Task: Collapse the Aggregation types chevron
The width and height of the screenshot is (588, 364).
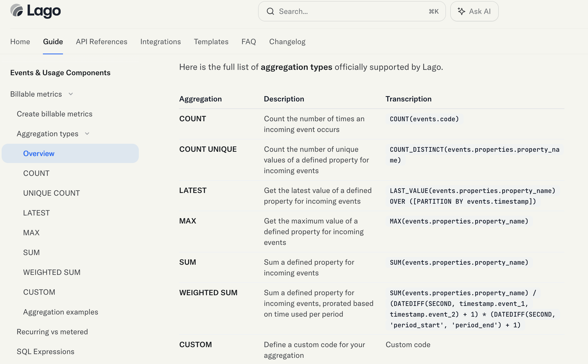Action: pyautogui.click(x=87, y=134)
